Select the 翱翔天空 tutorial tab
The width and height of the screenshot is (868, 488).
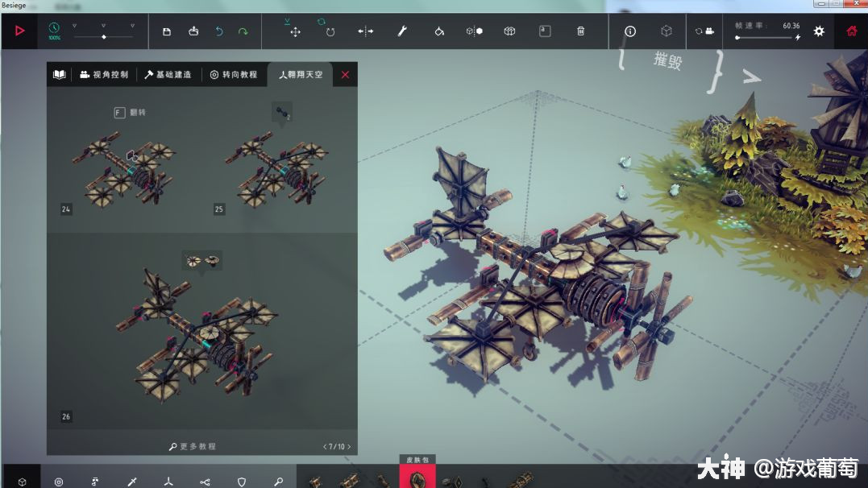pos(301,75)
